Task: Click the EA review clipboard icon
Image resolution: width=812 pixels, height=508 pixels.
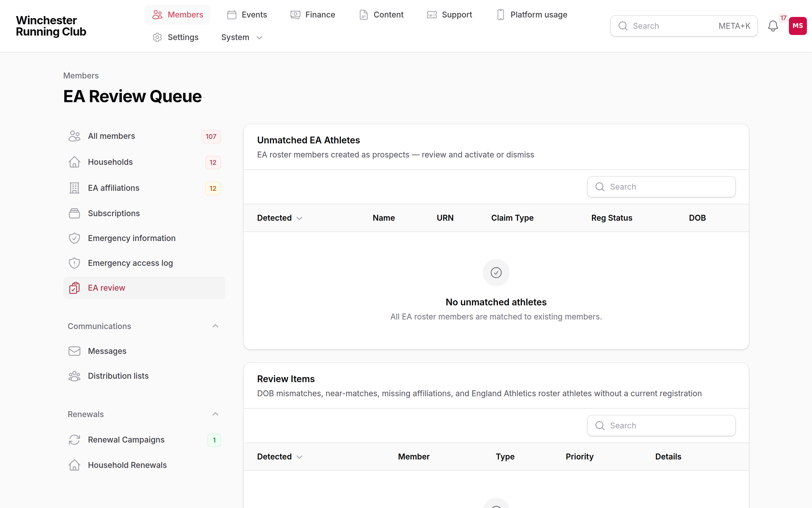Action: tap(74, 288)
